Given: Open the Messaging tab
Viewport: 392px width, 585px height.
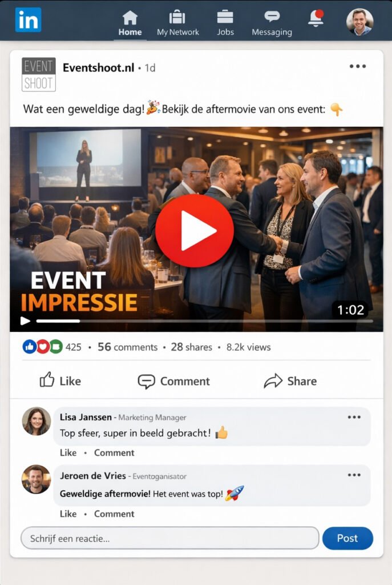Looking at the screenshot, I should (x=272, y=23).
